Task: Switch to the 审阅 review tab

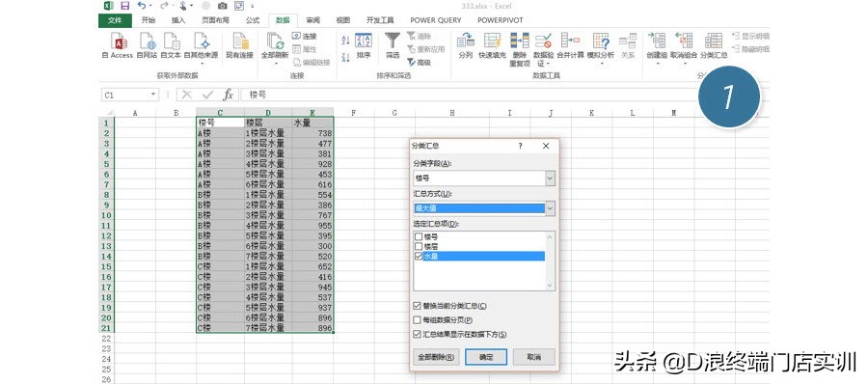Action: tap(312, 20)
